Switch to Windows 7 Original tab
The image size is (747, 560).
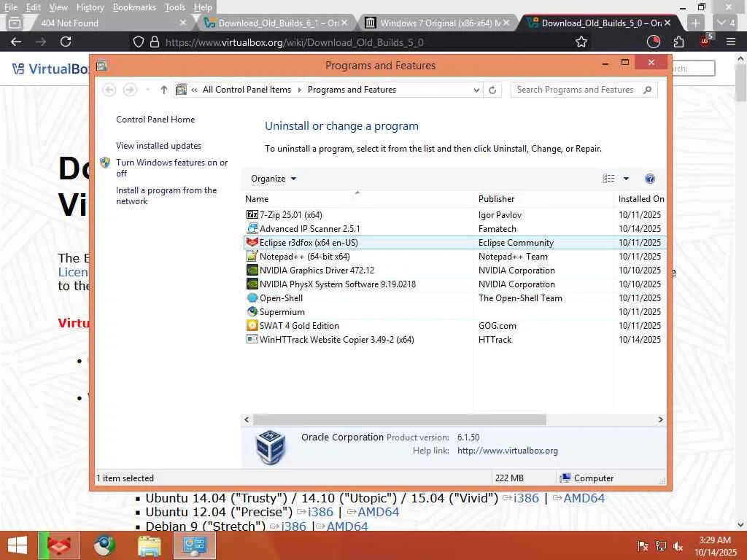pyautogui.click(x=438, y=23)
